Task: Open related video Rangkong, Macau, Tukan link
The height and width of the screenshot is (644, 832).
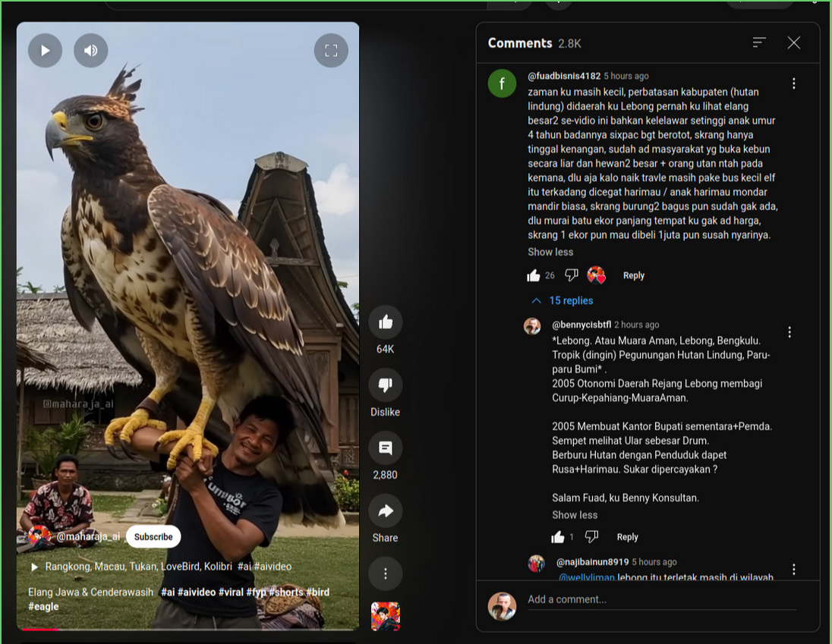Action: coord(138,567)
